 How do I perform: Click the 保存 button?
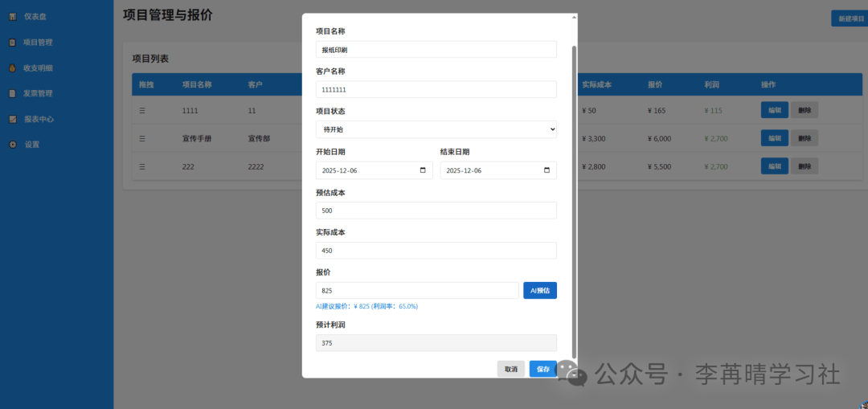[x=543, y=369]
